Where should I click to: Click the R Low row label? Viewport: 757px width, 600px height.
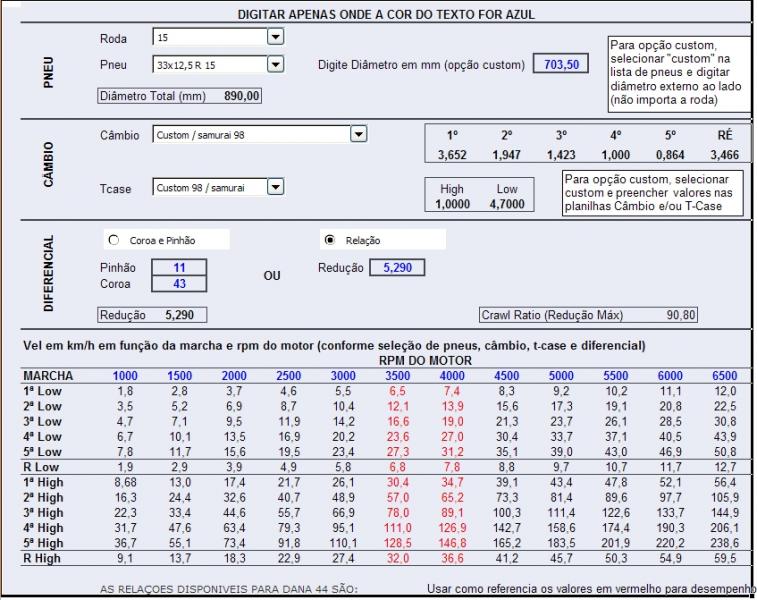coord(41,467)
